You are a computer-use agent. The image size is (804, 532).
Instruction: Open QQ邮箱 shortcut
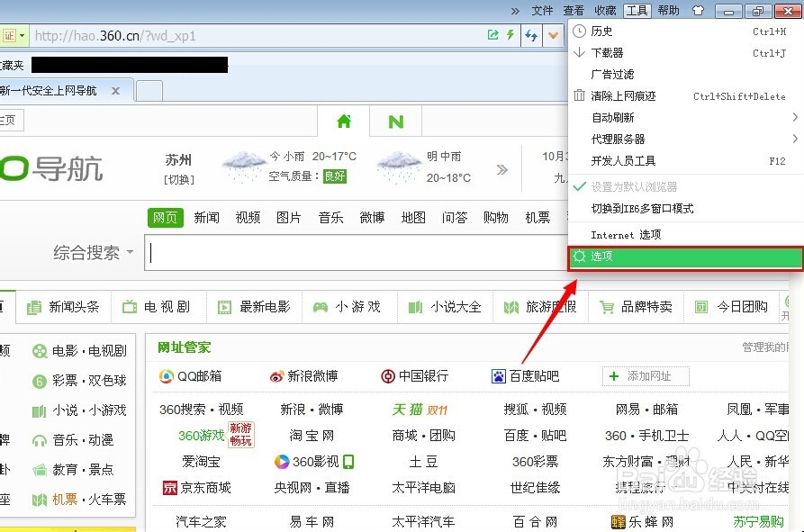pyautogui.click(x=190, y=376)
